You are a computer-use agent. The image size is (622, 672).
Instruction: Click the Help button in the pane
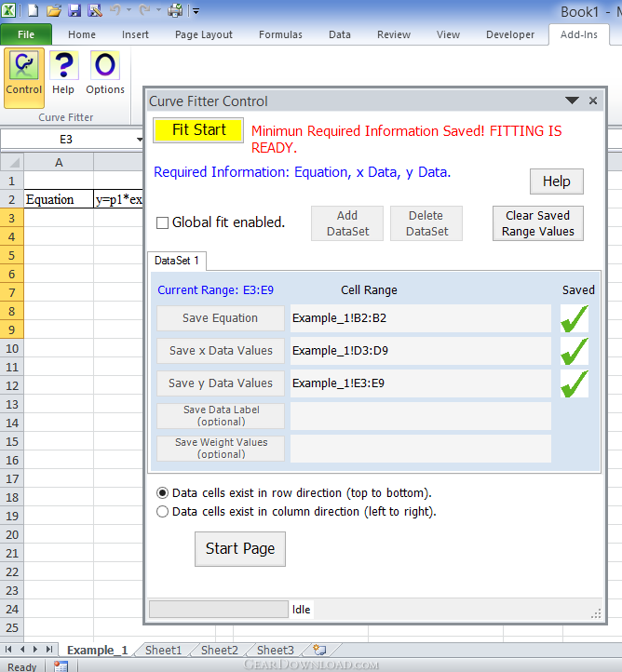point(557,181)
